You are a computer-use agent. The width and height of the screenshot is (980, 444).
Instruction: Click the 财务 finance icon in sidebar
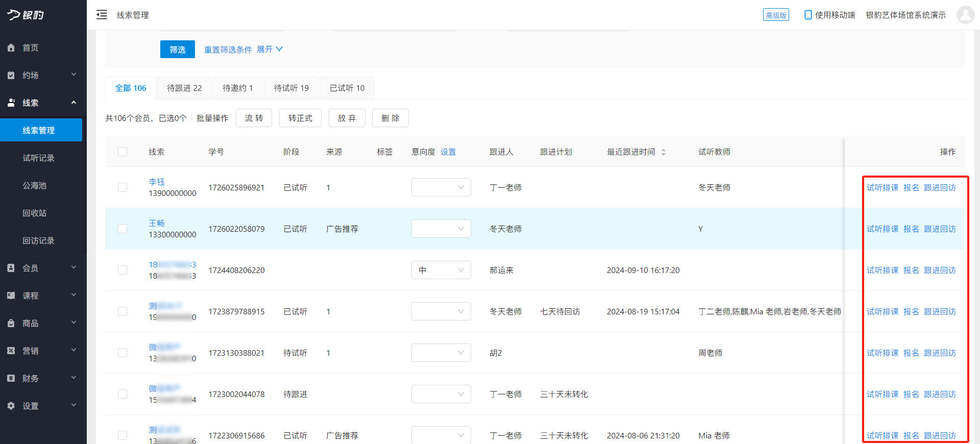pos(11,378)
